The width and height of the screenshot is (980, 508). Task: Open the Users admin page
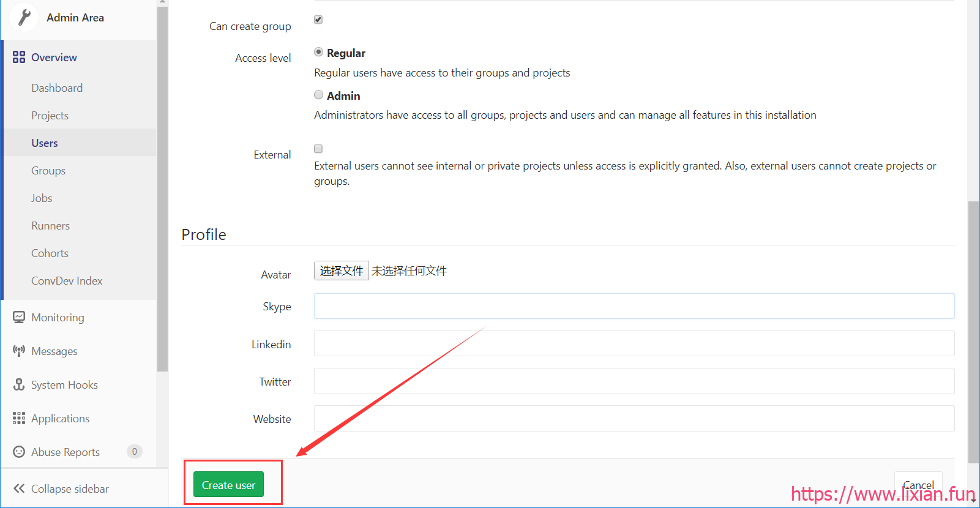tap(45, 143)
